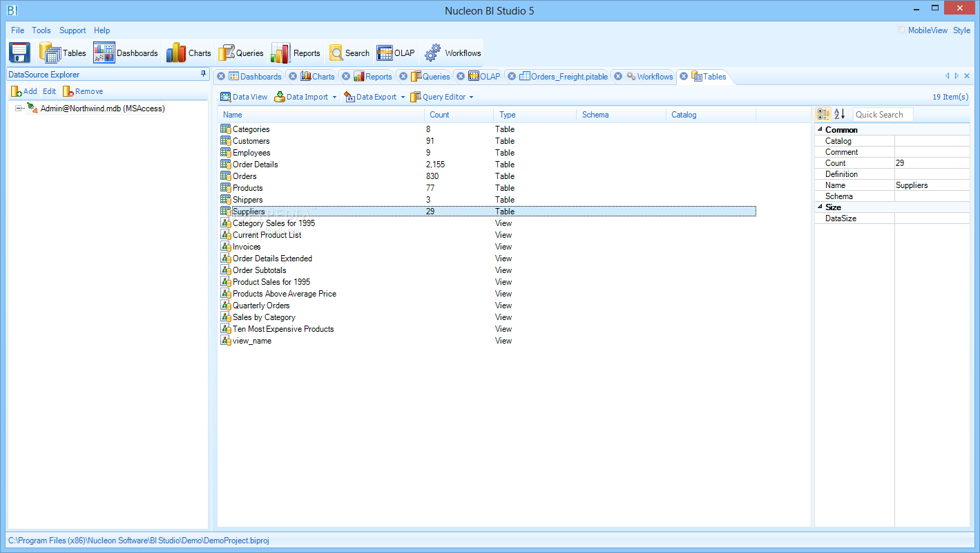The image size is (980, 553).
Task: Click the Save floppy disk icon
Action: pos(20,53)
